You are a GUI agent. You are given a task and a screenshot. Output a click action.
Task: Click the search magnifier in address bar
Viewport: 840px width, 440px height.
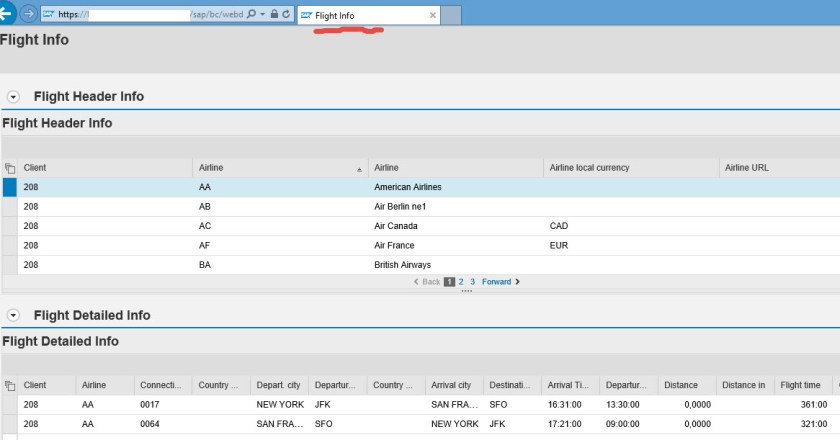pos(250,15)
